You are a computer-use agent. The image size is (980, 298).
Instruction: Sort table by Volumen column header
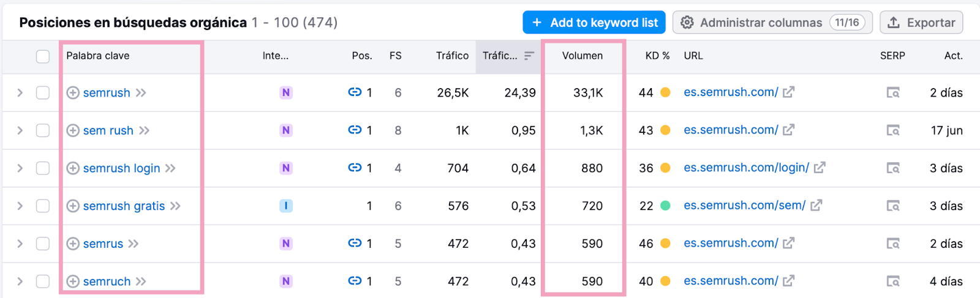(582, 56)
